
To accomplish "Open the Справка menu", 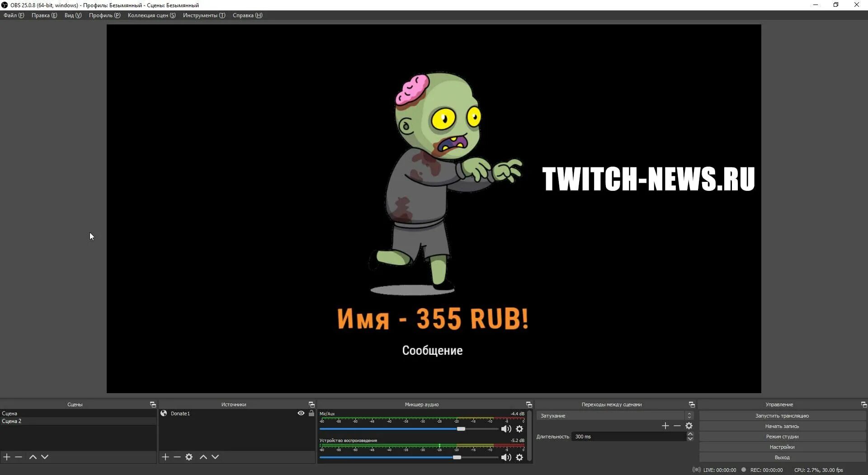I will click(248, 15).
